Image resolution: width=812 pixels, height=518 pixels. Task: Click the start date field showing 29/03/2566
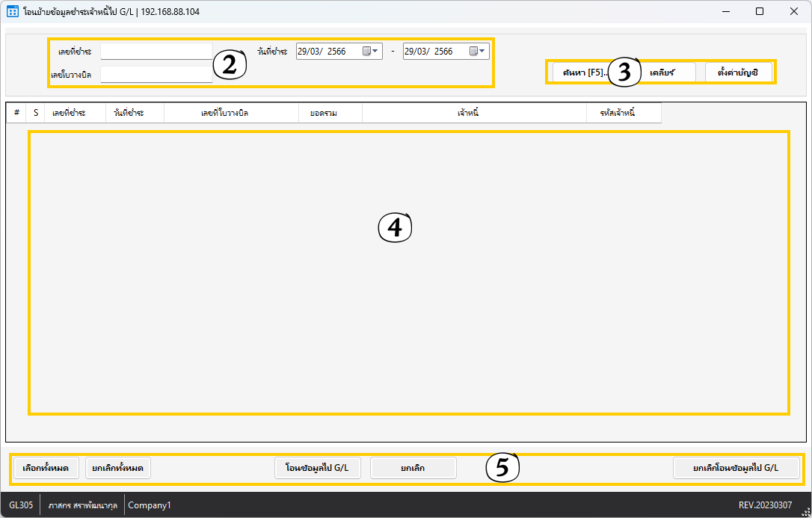327,52
